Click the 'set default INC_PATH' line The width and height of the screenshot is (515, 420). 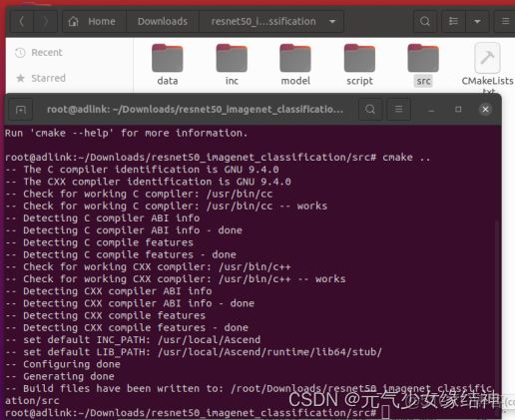pos(133,340)
